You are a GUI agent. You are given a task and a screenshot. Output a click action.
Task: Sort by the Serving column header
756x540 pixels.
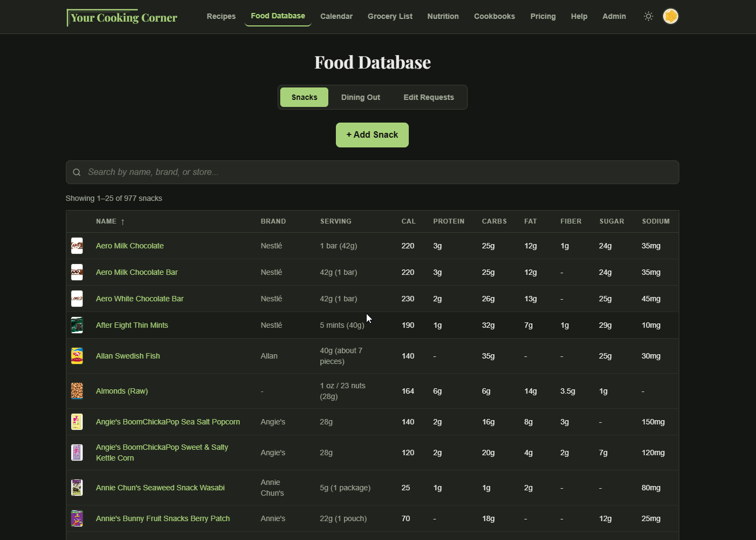[x=336, y=221]
